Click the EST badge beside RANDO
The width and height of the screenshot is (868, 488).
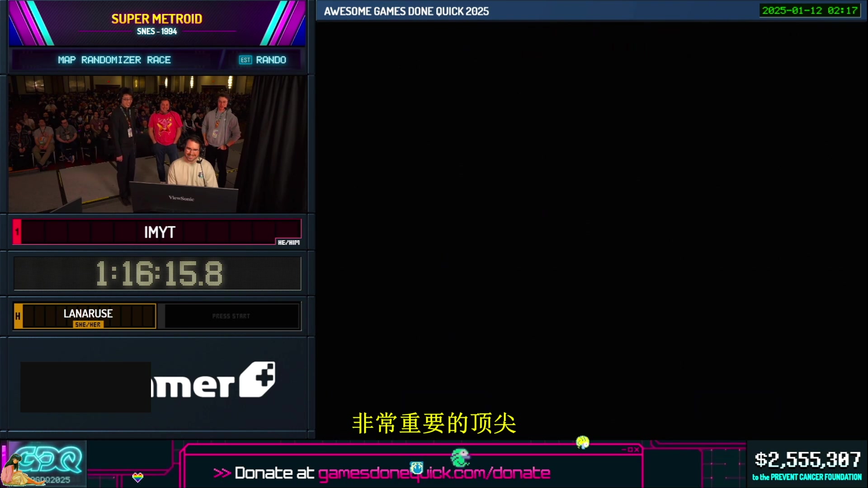pos(245,60)
